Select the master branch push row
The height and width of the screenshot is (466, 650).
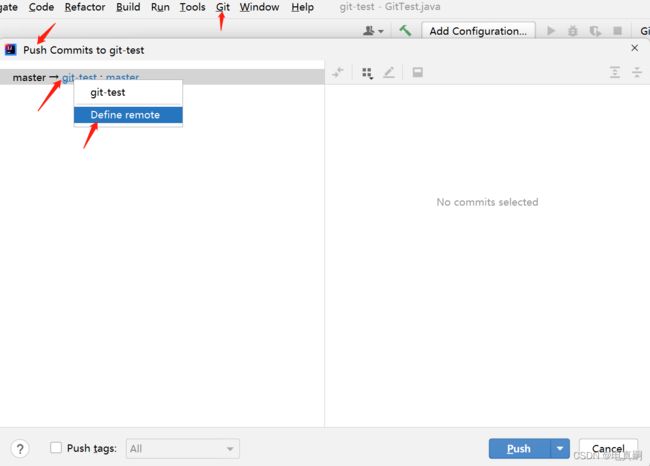(162, 77)
